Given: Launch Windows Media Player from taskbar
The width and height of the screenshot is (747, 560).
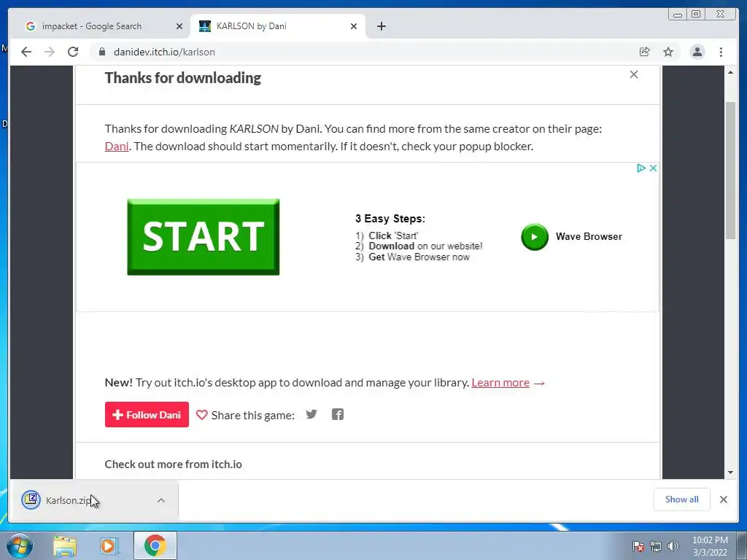Looking at the screenshot, I should coord(109,545).
